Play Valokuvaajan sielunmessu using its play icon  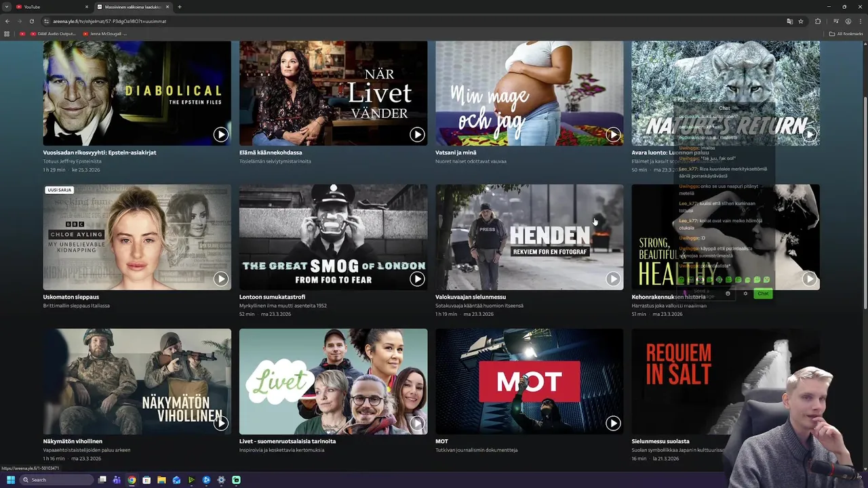click(613, 279)
